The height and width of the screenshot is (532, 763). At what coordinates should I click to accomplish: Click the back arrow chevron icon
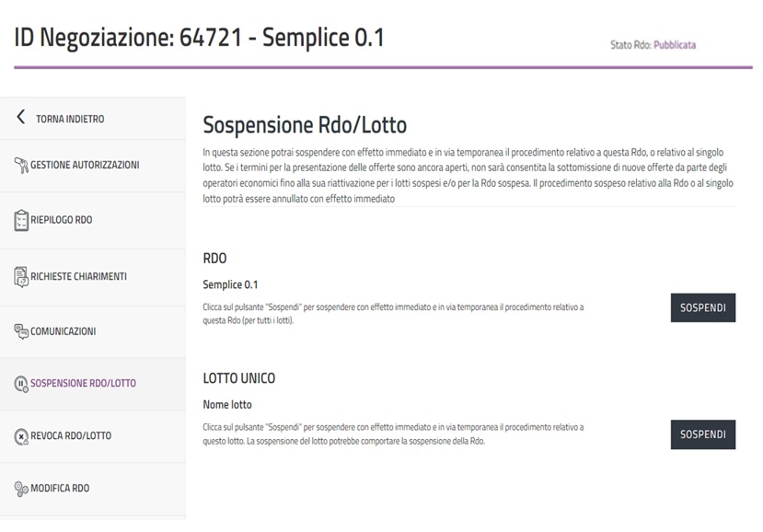click(21, 118)
